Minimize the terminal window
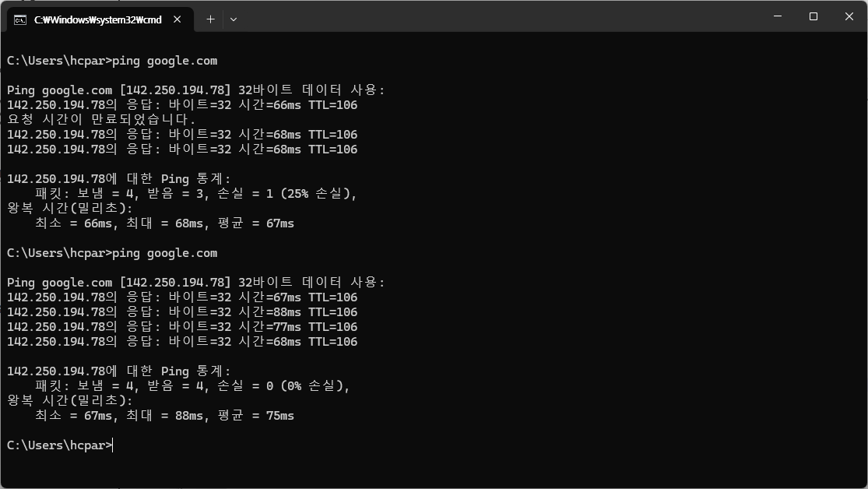 [x=778, y=16]
